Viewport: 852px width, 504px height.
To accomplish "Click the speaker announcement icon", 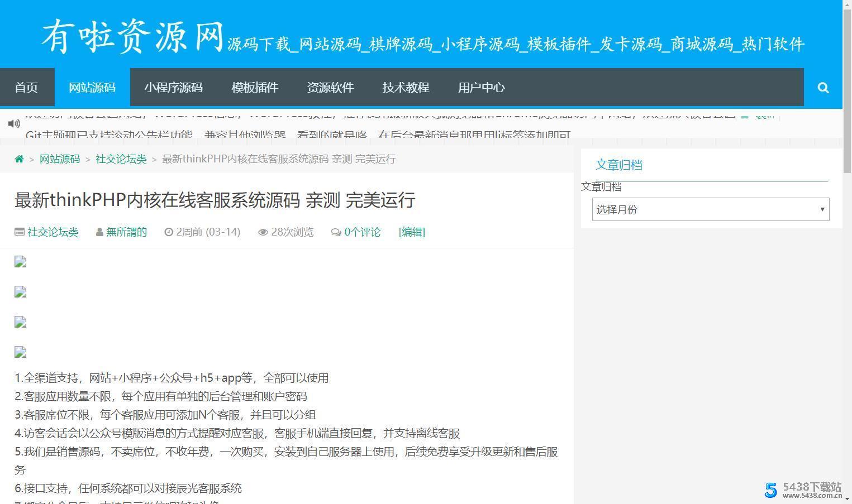I will (x=14, y=123).
